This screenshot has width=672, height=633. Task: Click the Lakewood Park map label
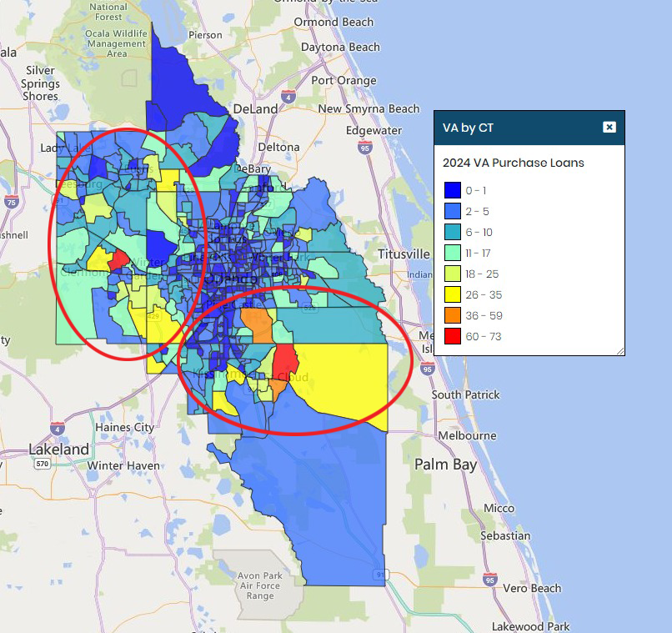pos(530,626)
